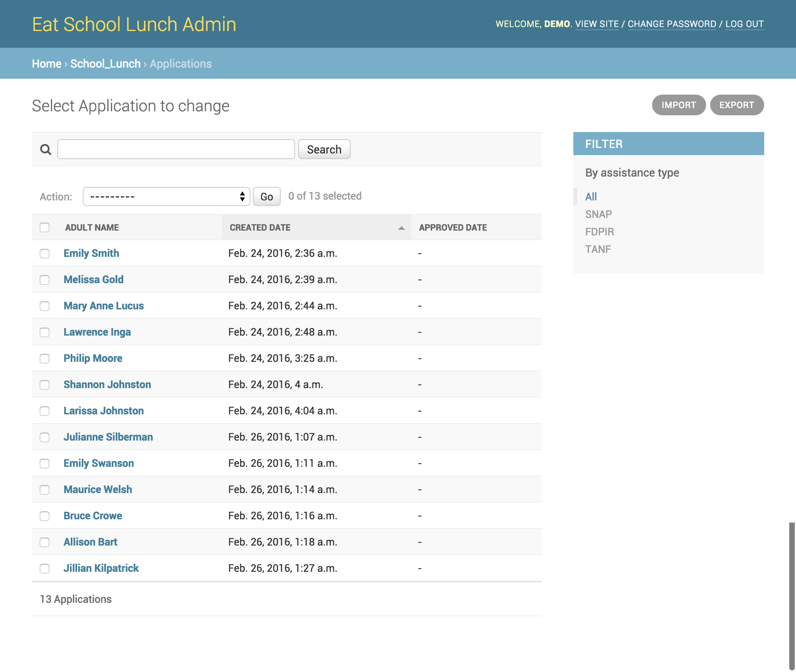This screenshot has height=672, width=796.
Task: Click inside the search text field
Action: pos(176,150)
